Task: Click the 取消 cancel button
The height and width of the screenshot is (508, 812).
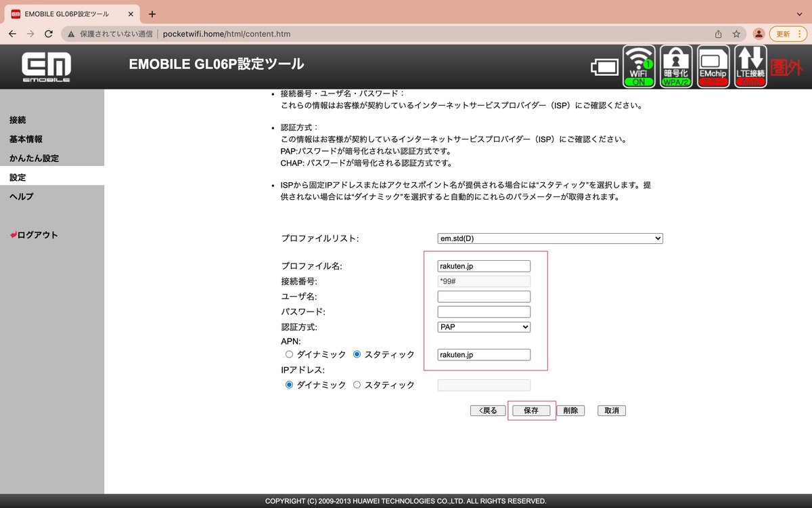Action: [612, 410]
